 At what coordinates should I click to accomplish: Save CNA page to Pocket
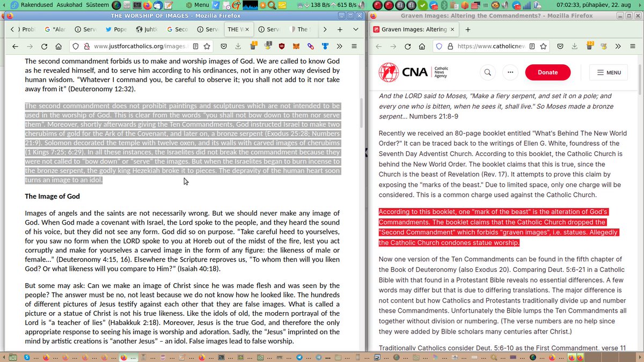[x=560, y=46]
